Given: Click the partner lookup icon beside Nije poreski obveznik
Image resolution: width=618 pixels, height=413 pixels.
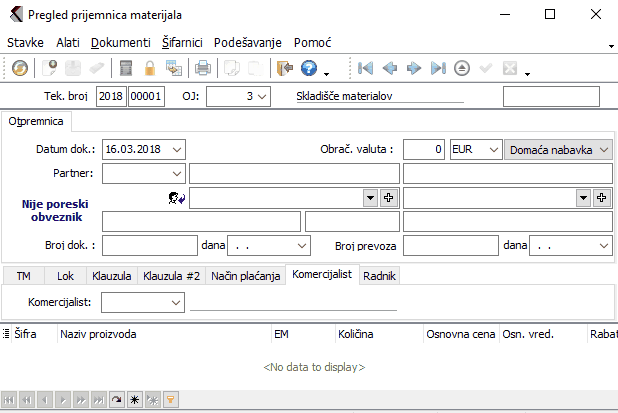Looking at the screenshot, I should (177, 198).
